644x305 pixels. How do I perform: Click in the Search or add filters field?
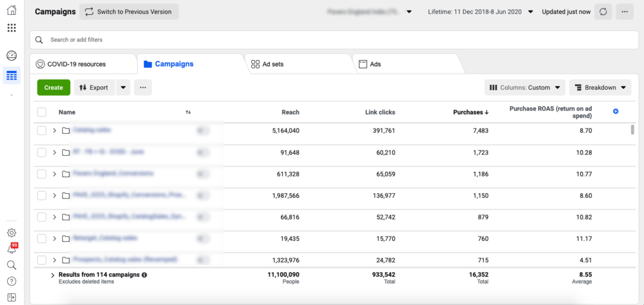(323, 39)
